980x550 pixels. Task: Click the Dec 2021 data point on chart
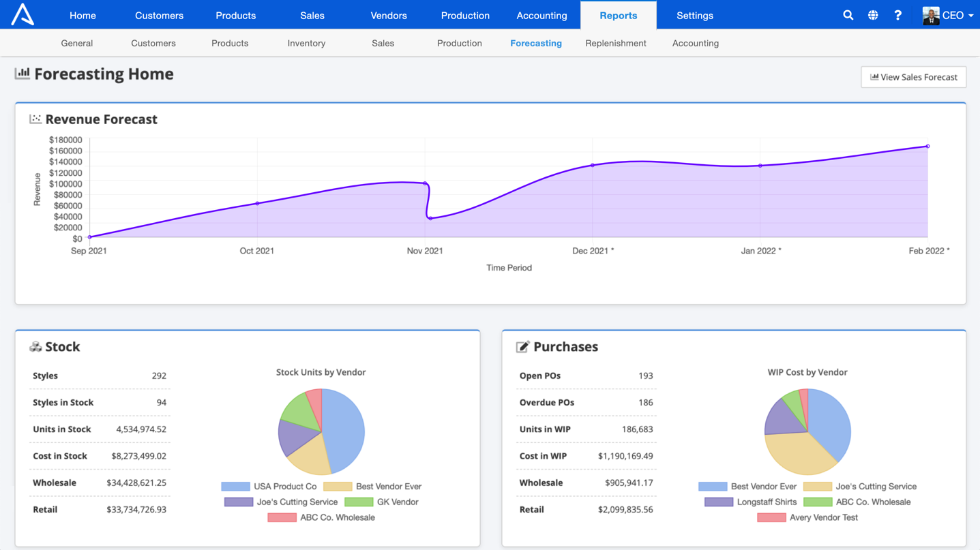tap(593, 165)
